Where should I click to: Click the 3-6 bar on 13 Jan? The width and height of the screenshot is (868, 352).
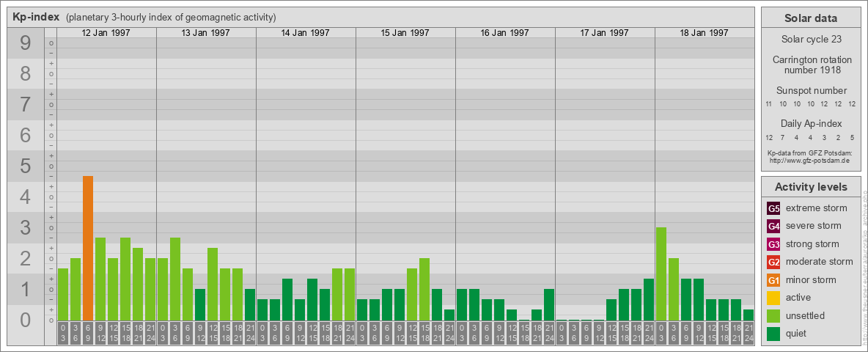(175, 279)
